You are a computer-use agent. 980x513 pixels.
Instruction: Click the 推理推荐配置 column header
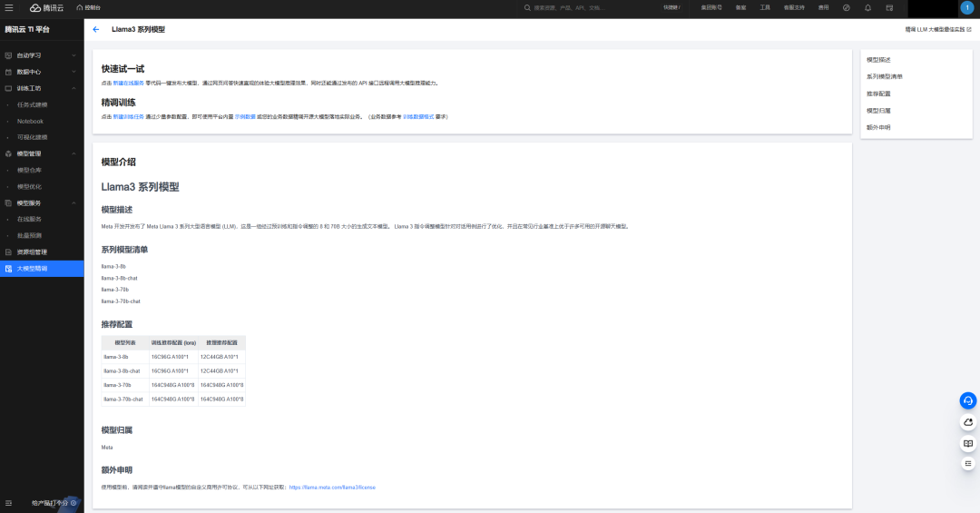[x=222, y=343]
